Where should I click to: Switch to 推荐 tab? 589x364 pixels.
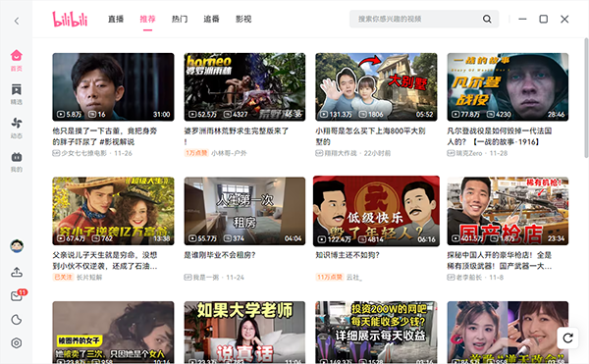click(147, 20)
